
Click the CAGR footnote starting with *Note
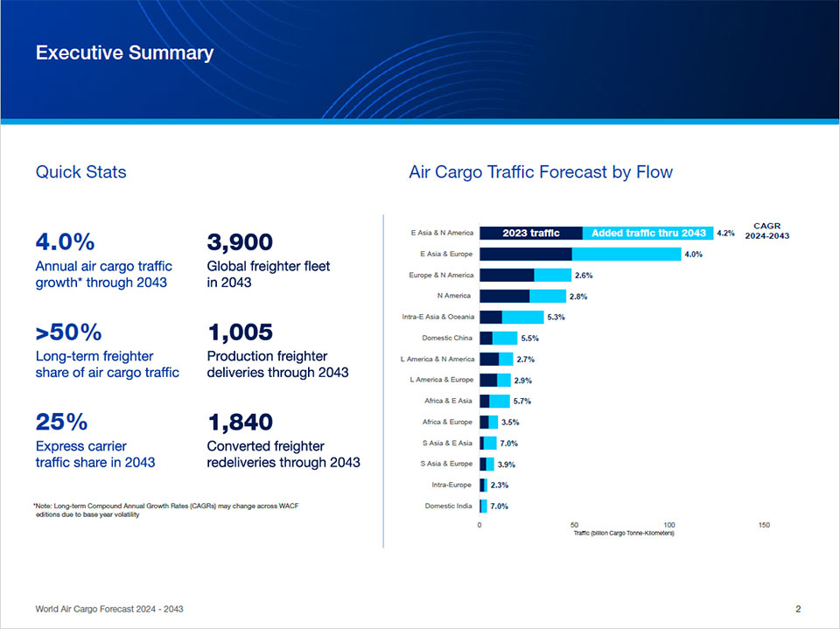(x=165, y=510)
